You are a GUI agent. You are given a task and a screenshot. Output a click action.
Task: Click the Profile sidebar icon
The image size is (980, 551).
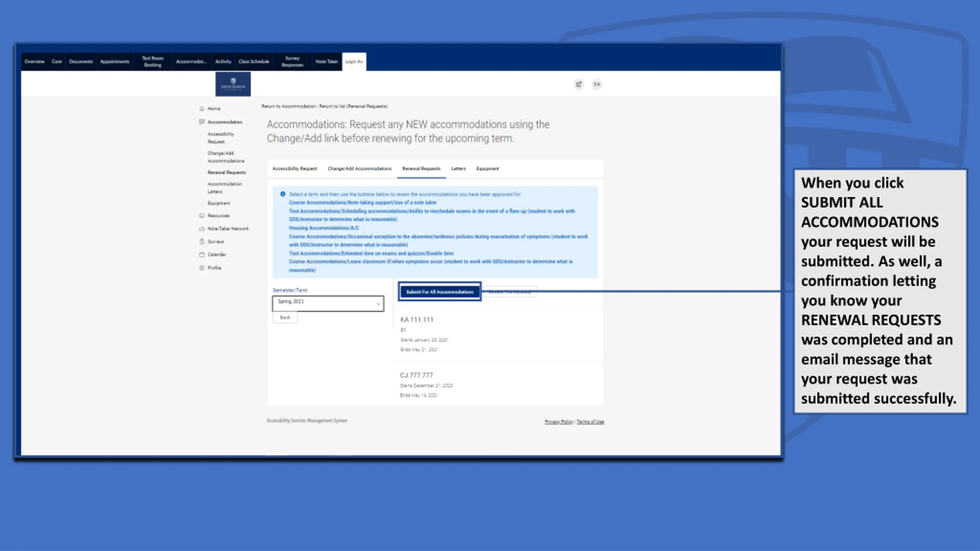coord(202,268)
